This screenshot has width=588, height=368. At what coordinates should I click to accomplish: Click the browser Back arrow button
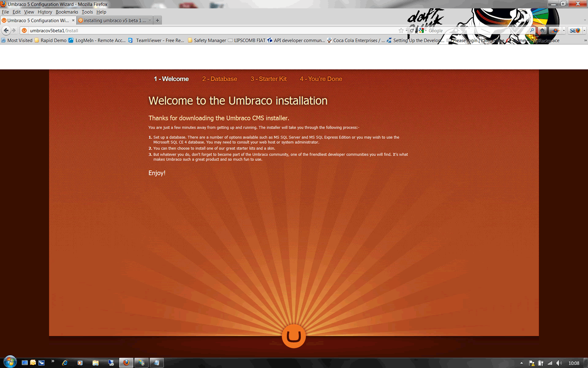(6, 30)
